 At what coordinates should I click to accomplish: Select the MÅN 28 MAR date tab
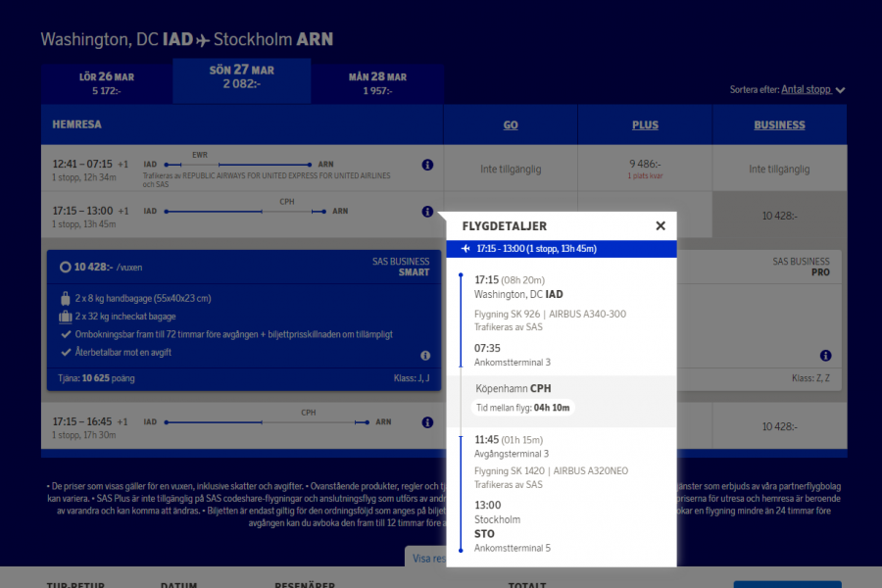point(377,83)
